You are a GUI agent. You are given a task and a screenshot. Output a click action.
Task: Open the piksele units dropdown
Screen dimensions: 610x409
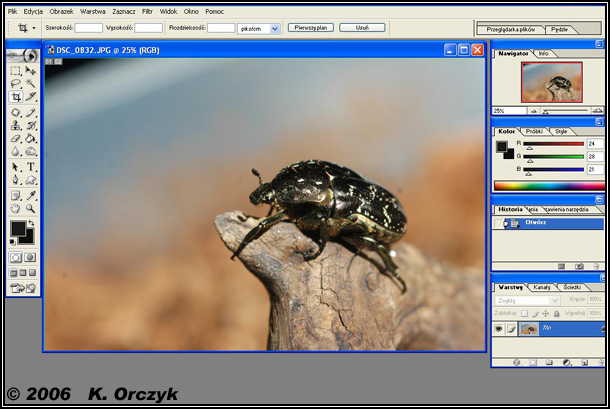(x=274, y=28)
